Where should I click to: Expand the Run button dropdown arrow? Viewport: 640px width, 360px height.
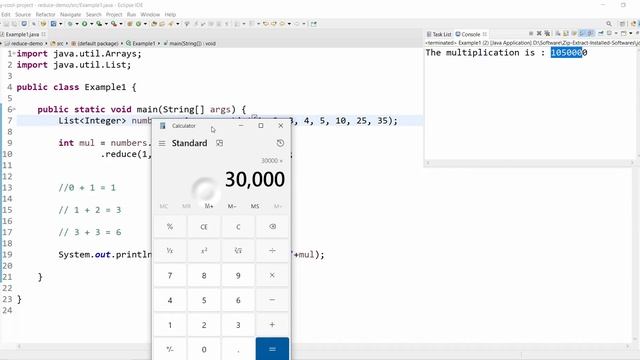pyautogui.click(x=91, y=24)
